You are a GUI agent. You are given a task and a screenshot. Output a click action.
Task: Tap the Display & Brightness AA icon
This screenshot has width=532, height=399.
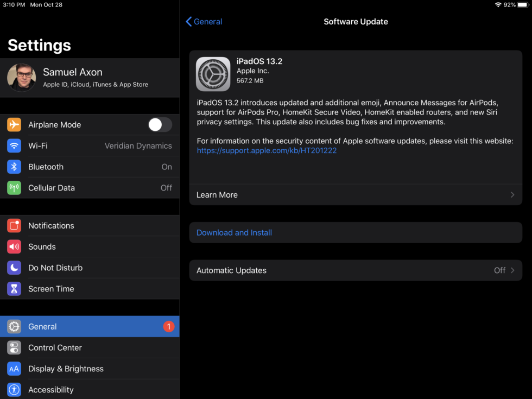14,369
